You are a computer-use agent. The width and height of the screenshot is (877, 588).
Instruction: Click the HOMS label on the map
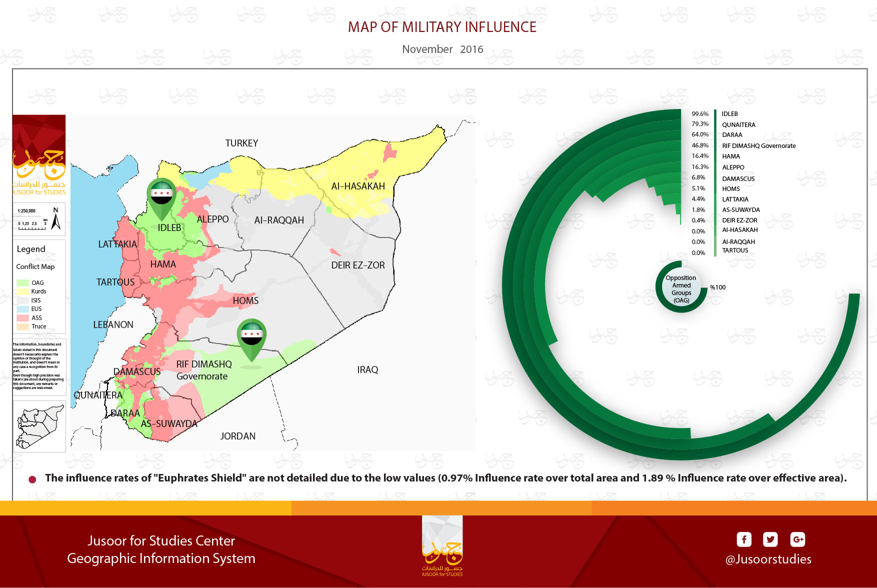click(x=245, y=301)
